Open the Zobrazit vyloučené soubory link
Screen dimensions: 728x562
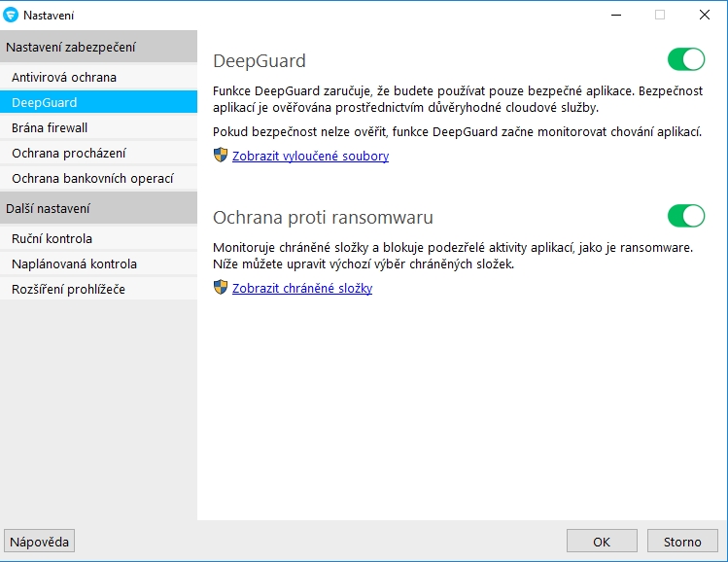[x=311, y=157]
